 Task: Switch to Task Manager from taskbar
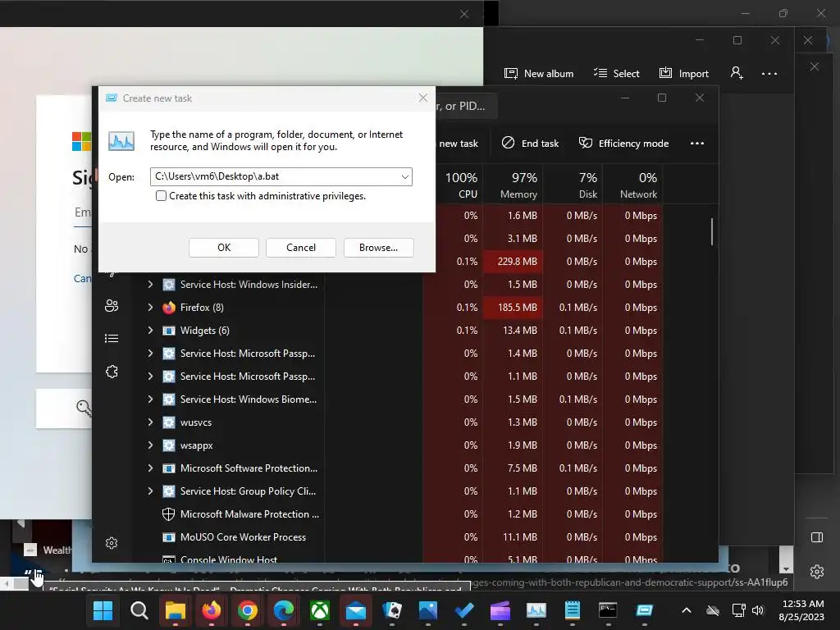point(536,610)
